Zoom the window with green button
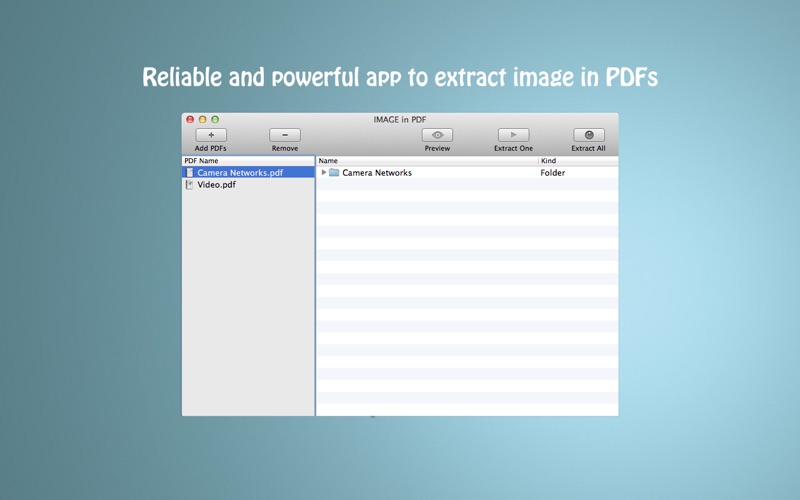The image size is (800, 500). [215, 119]
